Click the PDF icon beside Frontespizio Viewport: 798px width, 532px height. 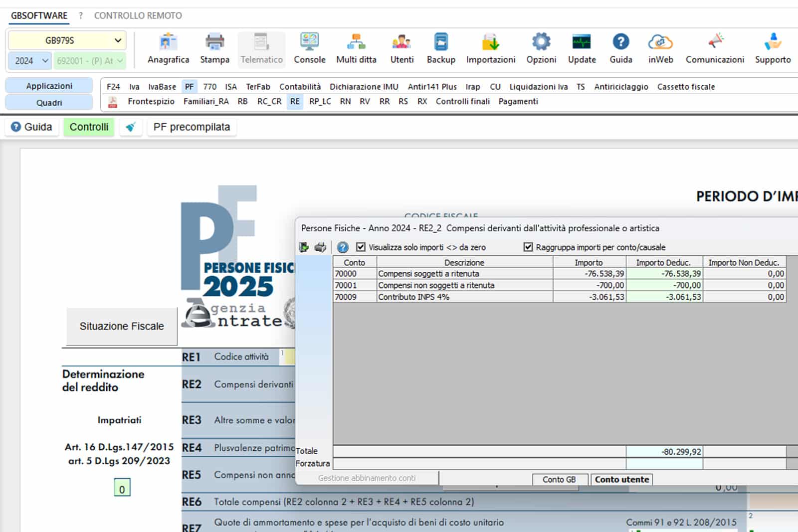(113, 102)
